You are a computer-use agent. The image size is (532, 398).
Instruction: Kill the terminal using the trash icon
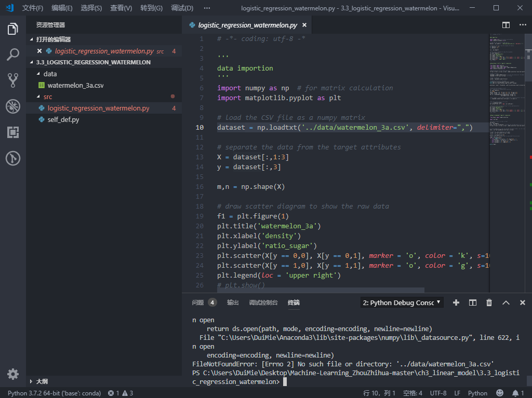coord(489,302)
